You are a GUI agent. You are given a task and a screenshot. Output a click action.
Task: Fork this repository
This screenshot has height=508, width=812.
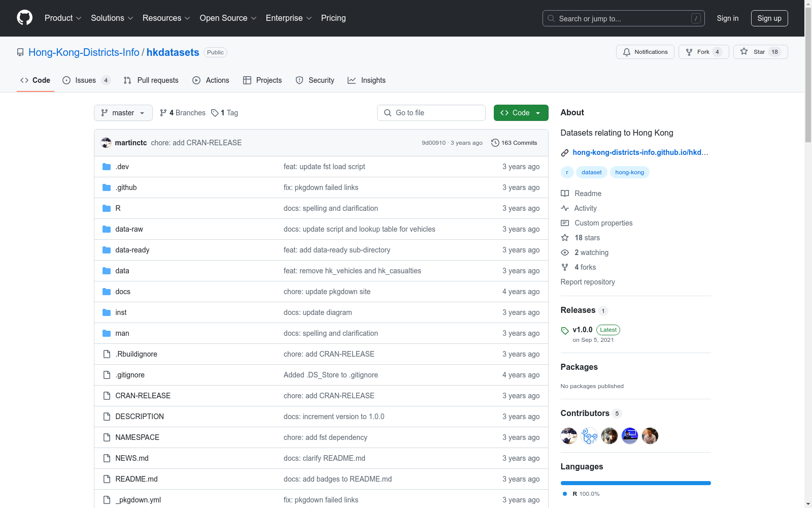click(703, 52)
